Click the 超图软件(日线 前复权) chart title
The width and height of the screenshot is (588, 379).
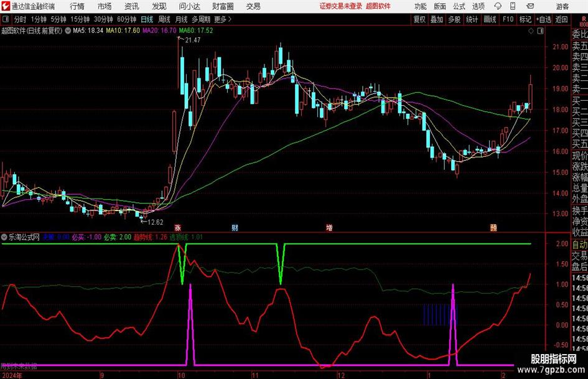32,30
